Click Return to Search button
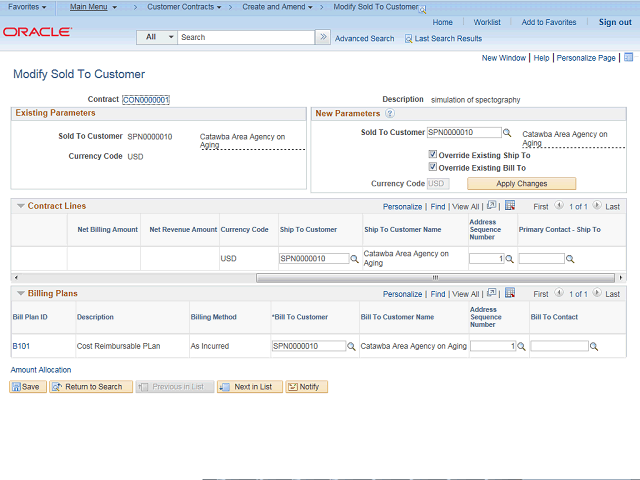 [91, 387]
